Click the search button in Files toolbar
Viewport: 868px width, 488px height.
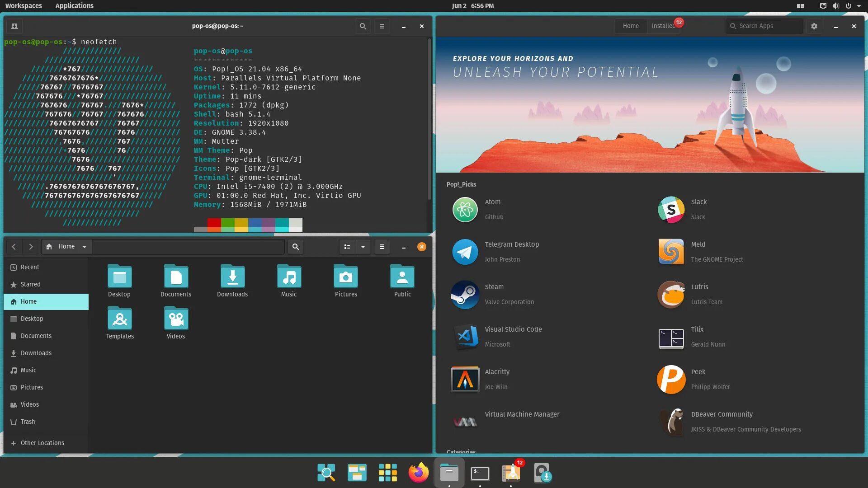tap(296, 247)
